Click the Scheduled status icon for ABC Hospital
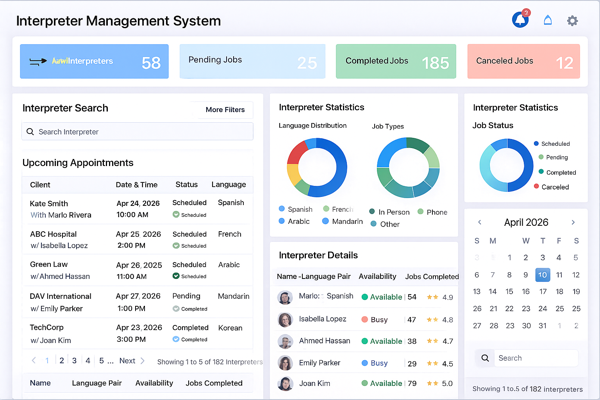The width and height of the screenshot is (600, 400). [x=176, y=245]
